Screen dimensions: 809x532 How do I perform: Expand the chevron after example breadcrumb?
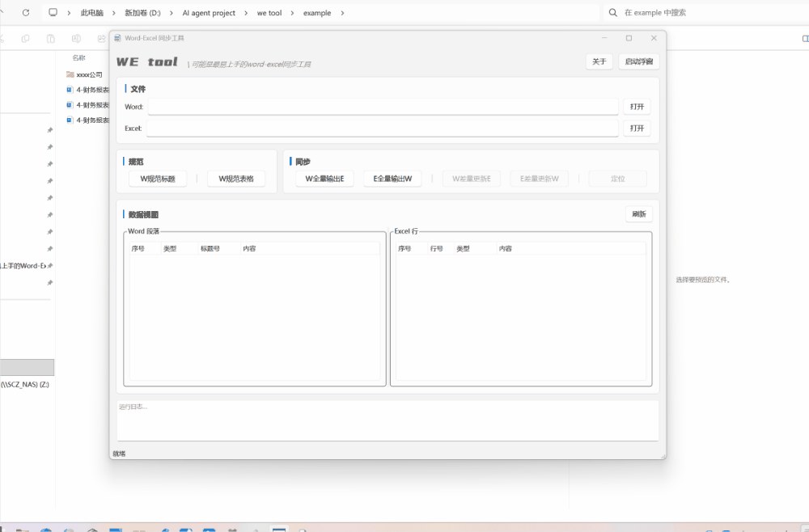click(342, 13)
